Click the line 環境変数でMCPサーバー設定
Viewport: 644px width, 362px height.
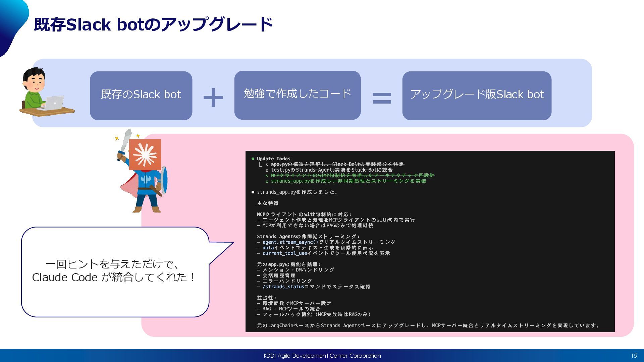[x=294, y=303]
